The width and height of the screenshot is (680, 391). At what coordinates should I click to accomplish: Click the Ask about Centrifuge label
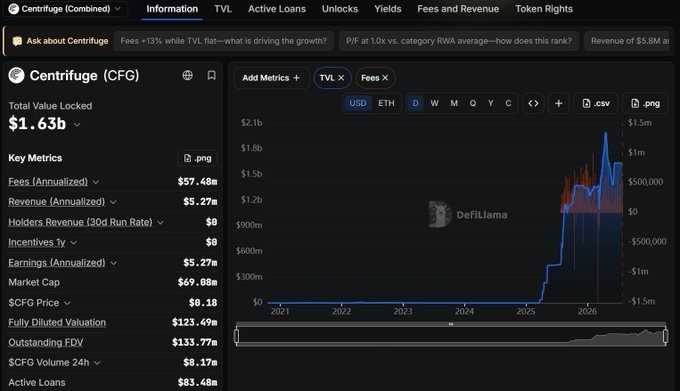(x=67, y=41)
